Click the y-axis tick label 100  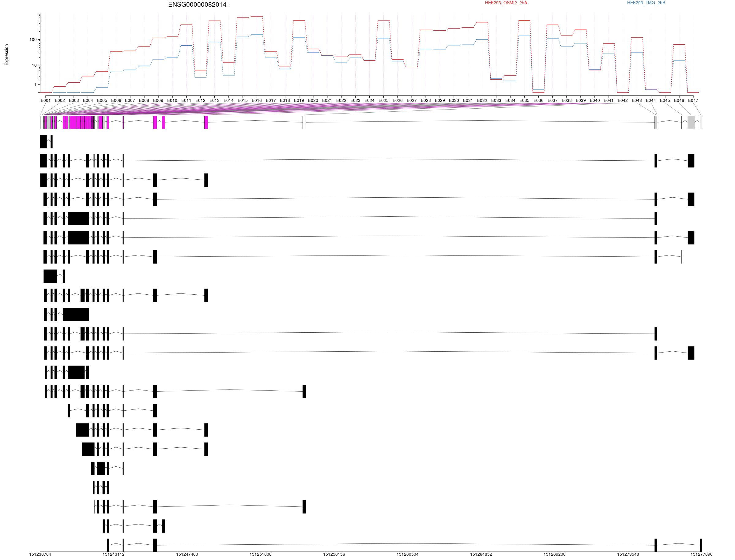(33, 40)
